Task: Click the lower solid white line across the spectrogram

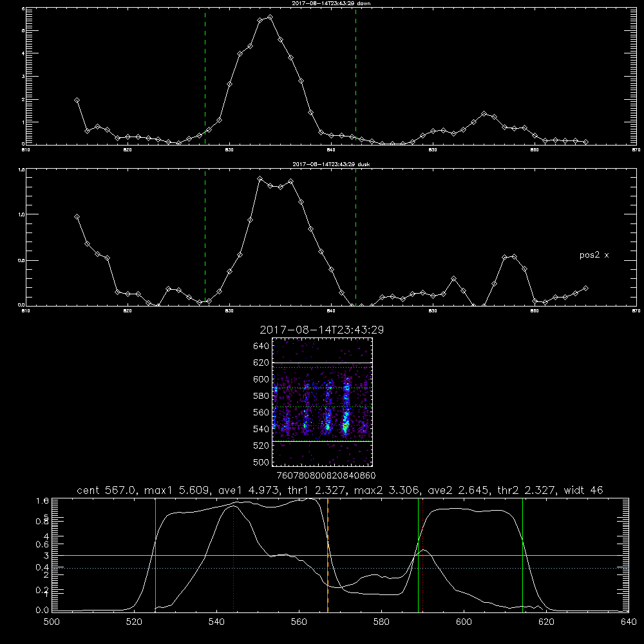Action: [323, 442]
